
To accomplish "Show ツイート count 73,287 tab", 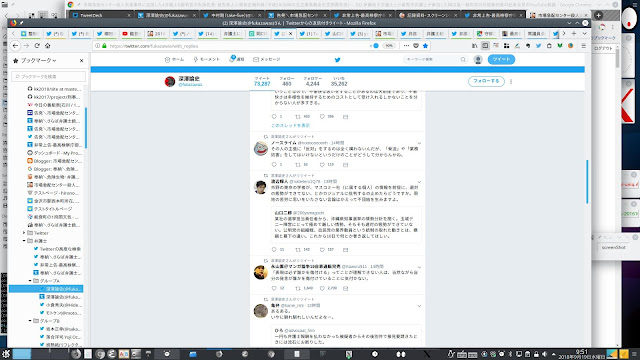I will click(x=262, y=81).
